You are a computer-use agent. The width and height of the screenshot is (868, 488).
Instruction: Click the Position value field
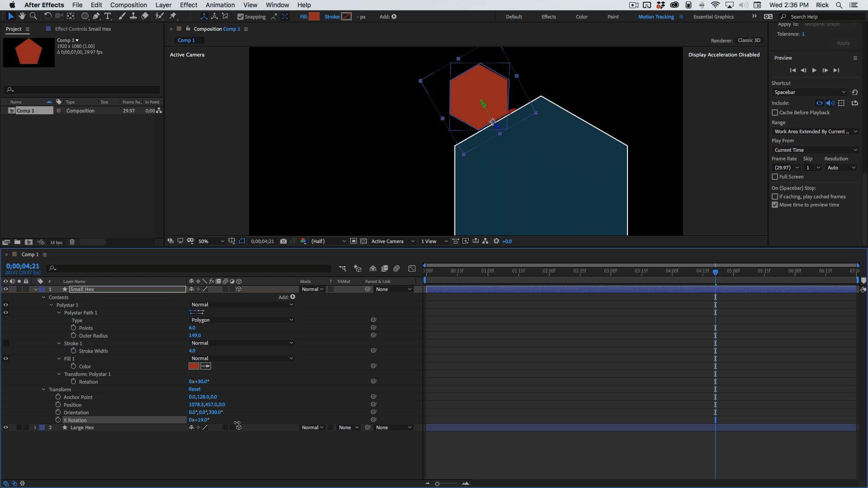pos(207,404)
